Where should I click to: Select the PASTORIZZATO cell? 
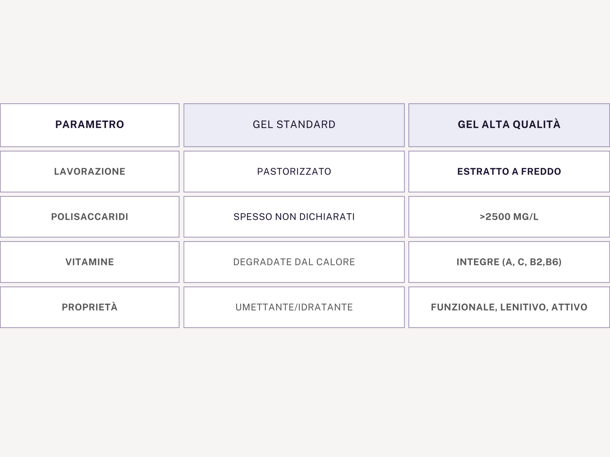point(294,171)
